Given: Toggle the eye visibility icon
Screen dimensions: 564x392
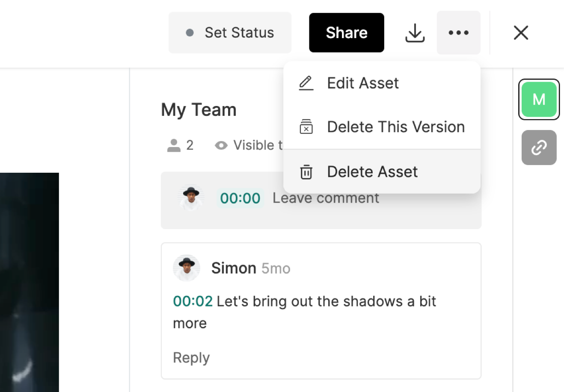Looking at the screenshot, I should pyautogui.click(x=221, y=145).
